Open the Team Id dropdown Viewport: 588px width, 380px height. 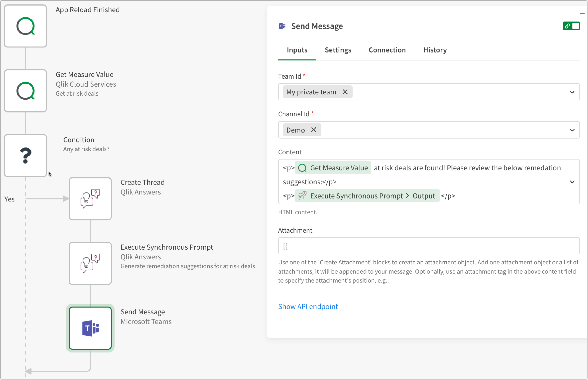pos(572,92)
